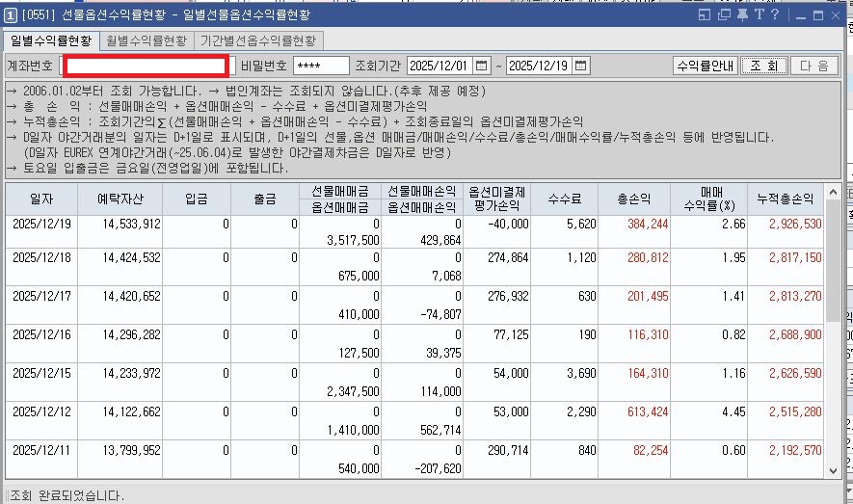
Task: Click the -74,807 option loss value
Action: point(440,315)
